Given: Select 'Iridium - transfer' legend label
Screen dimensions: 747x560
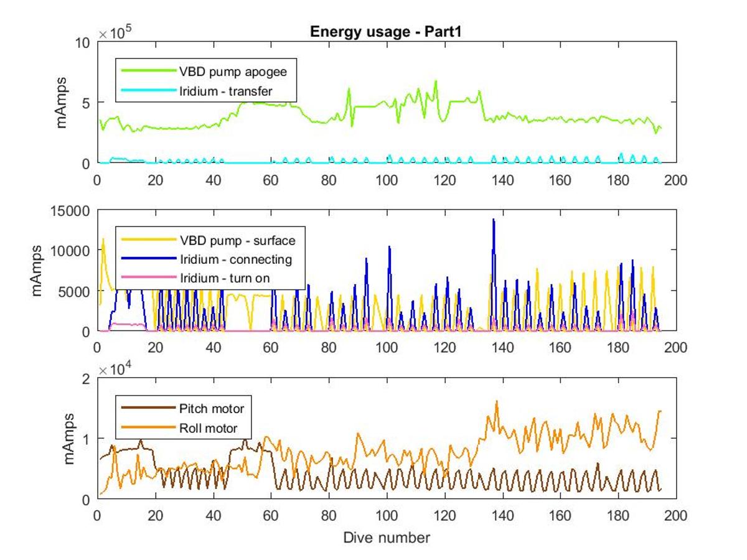Looking at the screenshot, I should (x=226, y=91).
